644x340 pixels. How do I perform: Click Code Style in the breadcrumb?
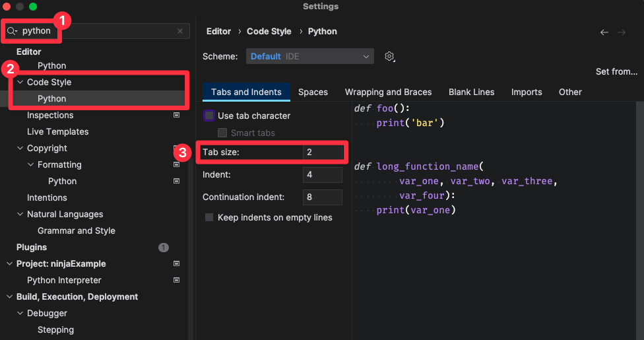[x=269, y=32]
